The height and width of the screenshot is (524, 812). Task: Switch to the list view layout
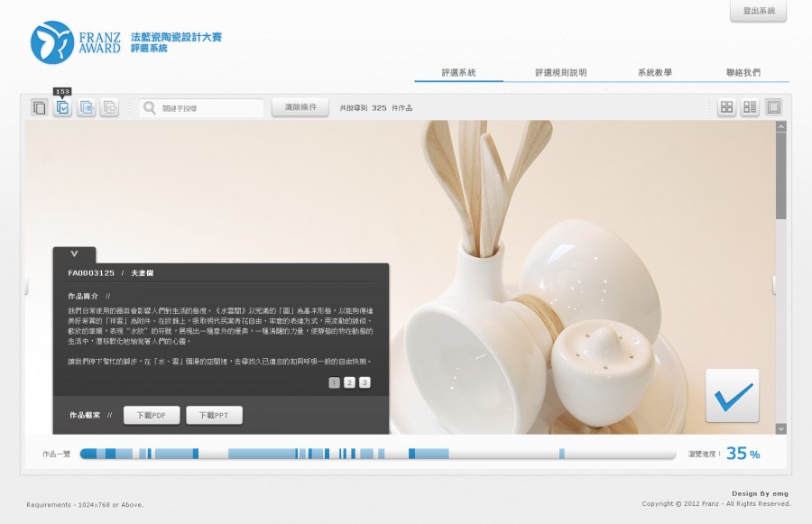pos(751,107)
